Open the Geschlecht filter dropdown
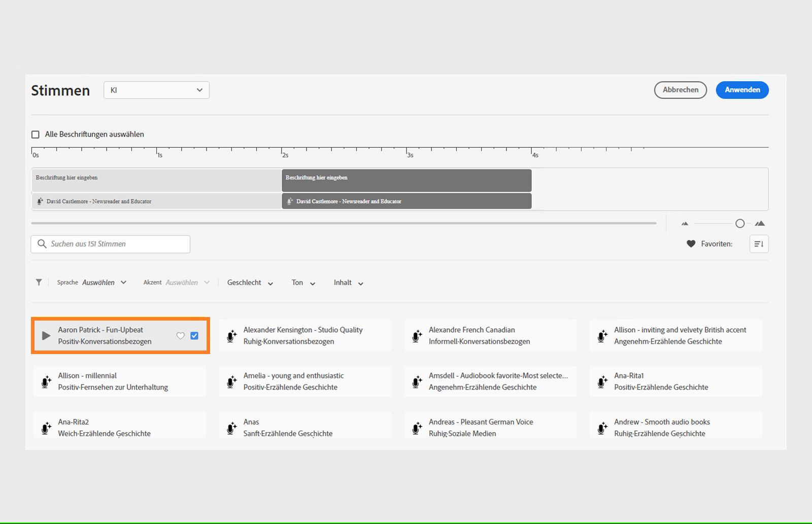 [250, 283]
